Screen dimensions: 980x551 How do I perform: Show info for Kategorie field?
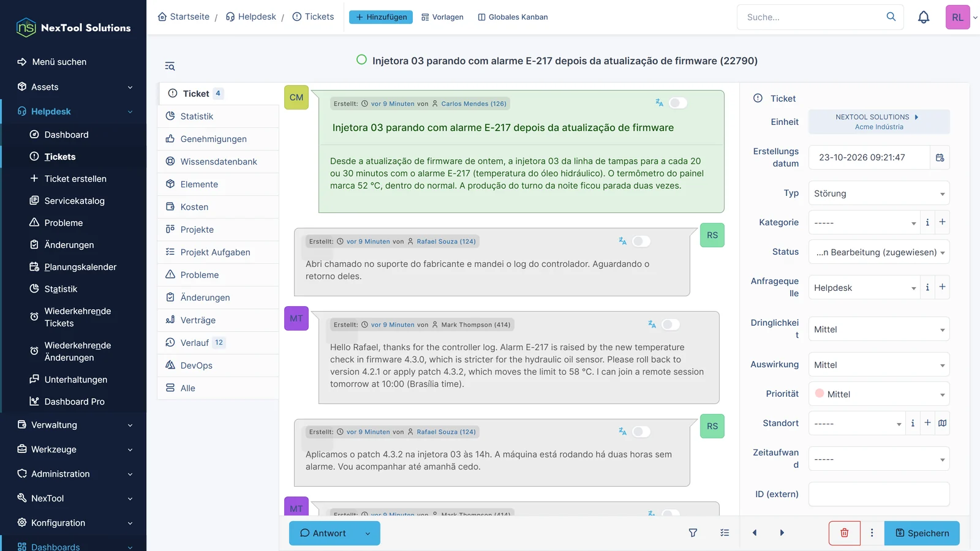coord(927,222)
